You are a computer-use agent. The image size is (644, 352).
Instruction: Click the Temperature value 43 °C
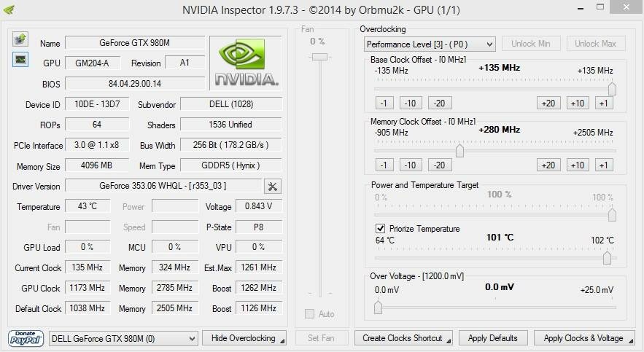coord(88,206)
